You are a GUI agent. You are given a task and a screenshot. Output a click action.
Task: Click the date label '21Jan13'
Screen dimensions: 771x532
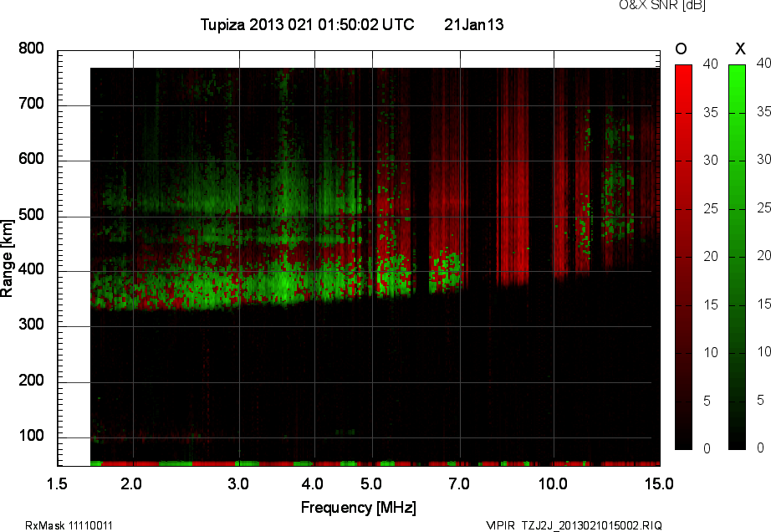tap(473, 24)
